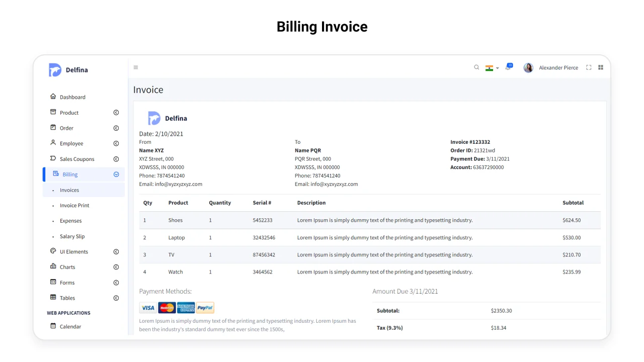Click the Billing icon in sidebar
Image resolution: width=644 pixels, height=362 pixels.
[x=56, y=174]
